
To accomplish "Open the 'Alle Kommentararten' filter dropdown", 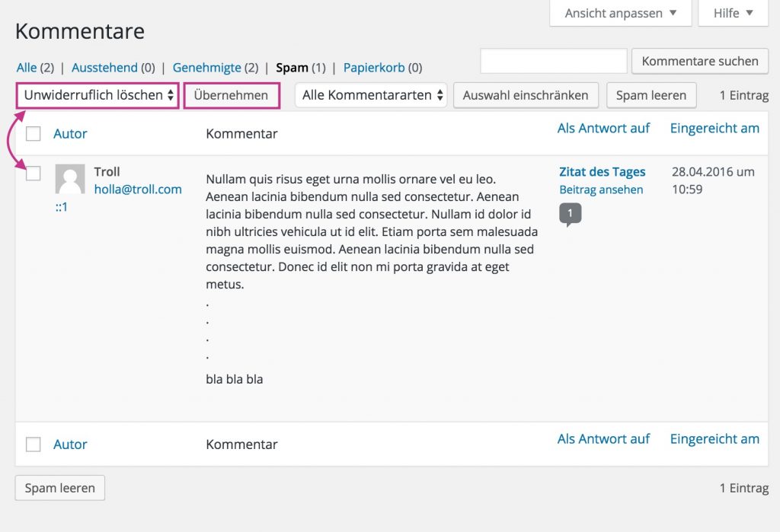I will 371,96.
